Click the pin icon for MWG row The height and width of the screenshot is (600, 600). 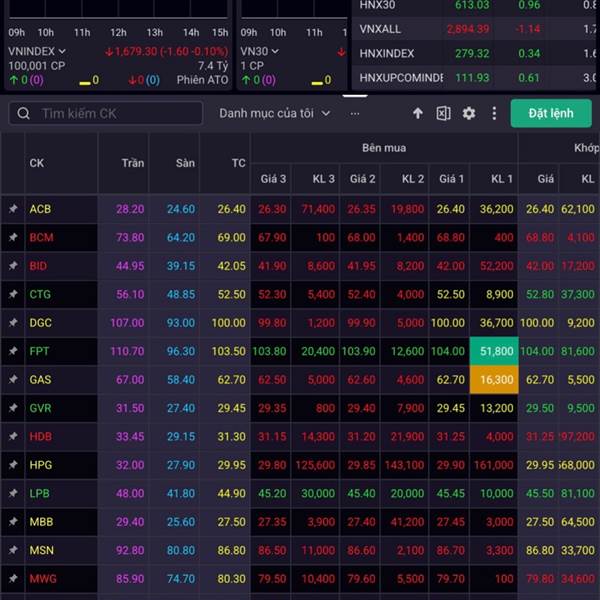[13, 579]
